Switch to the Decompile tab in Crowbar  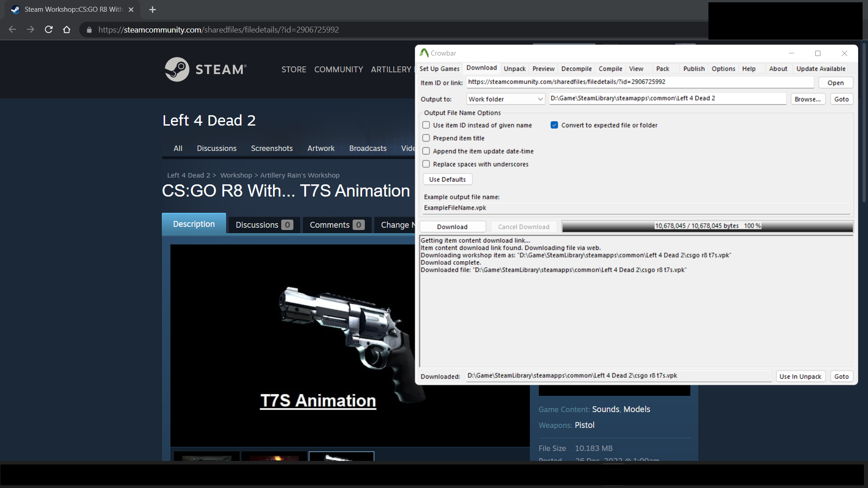(x=576, y=69)
